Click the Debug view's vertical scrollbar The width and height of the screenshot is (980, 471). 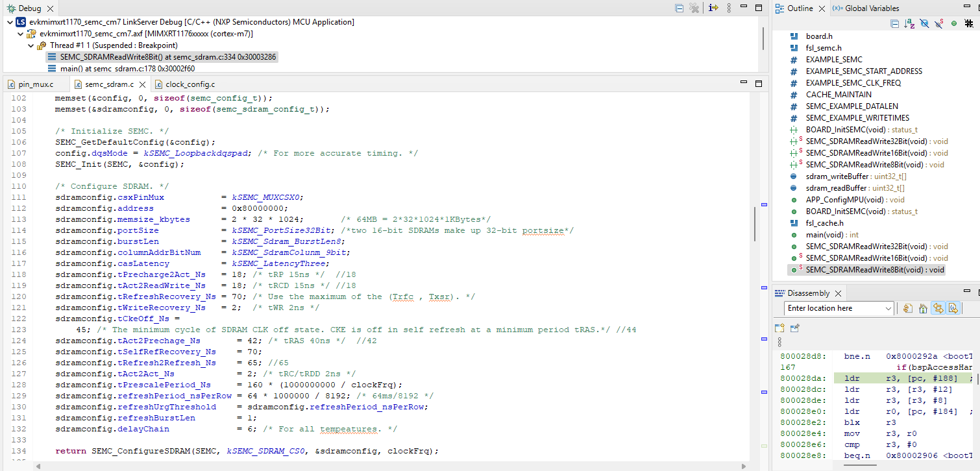coord(763,40)
